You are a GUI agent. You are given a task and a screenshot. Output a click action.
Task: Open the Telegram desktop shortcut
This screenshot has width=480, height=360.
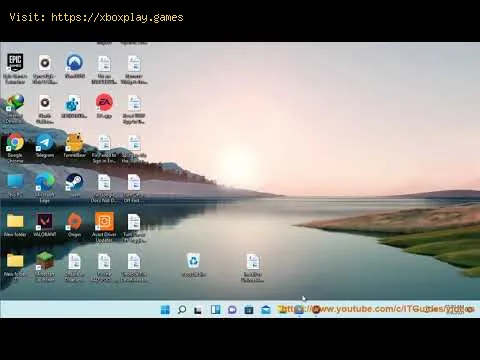click(x=45, y=142)
